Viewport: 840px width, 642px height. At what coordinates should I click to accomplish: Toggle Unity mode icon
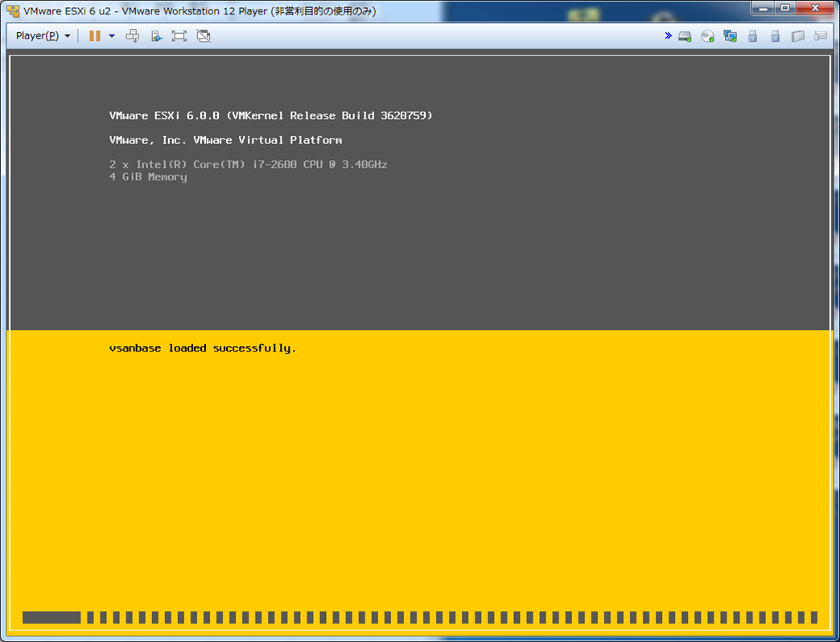(x=203, y=36)
